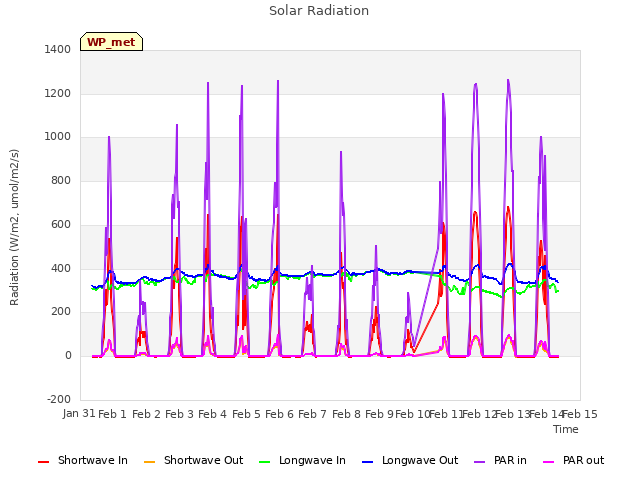The image size is (640, 480).
Task: Click the Feb 7 x-axis tick label
Action: tap(313, 414)
